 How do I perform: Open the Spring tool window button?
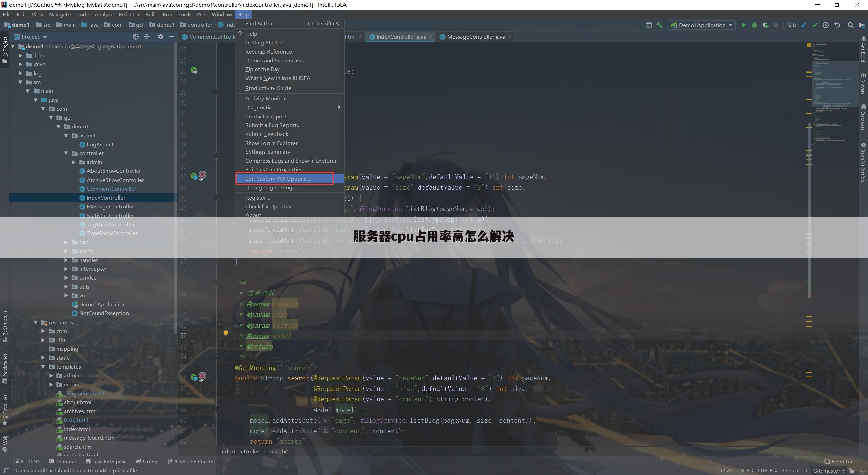146,461
